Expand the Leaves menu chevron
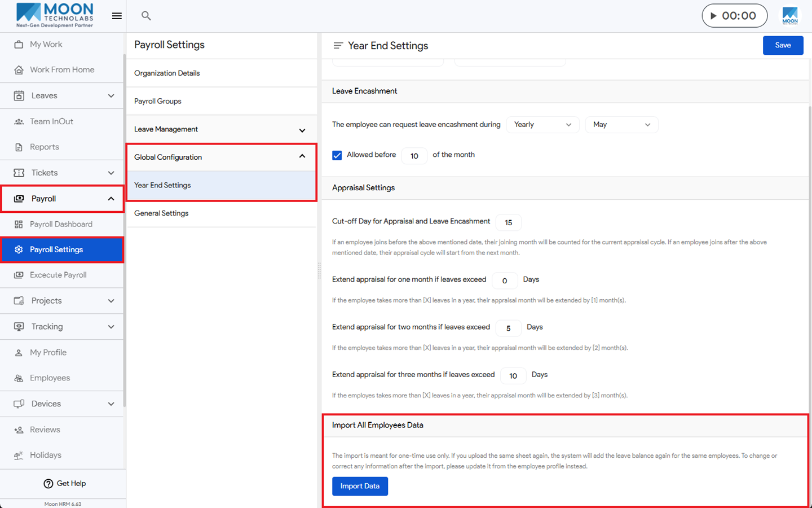 pyautogui.click(x=111, y=96)
